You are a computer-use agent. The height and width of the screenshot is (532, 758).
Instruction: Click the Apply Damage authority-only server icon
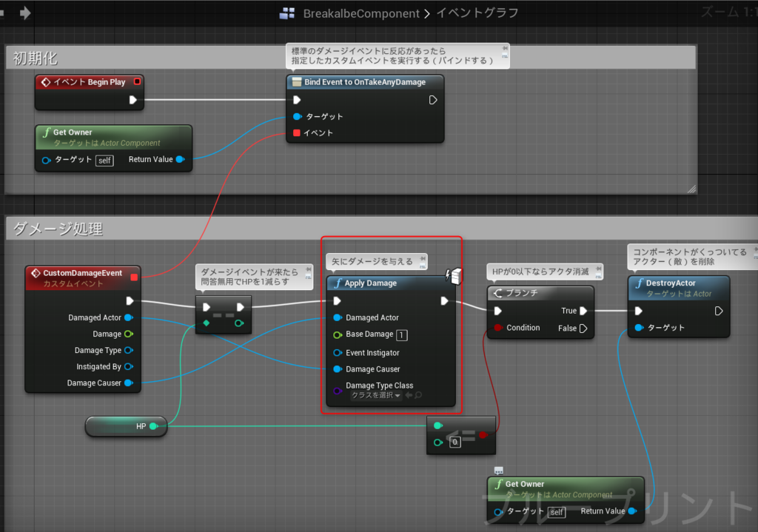click(454, 276)
